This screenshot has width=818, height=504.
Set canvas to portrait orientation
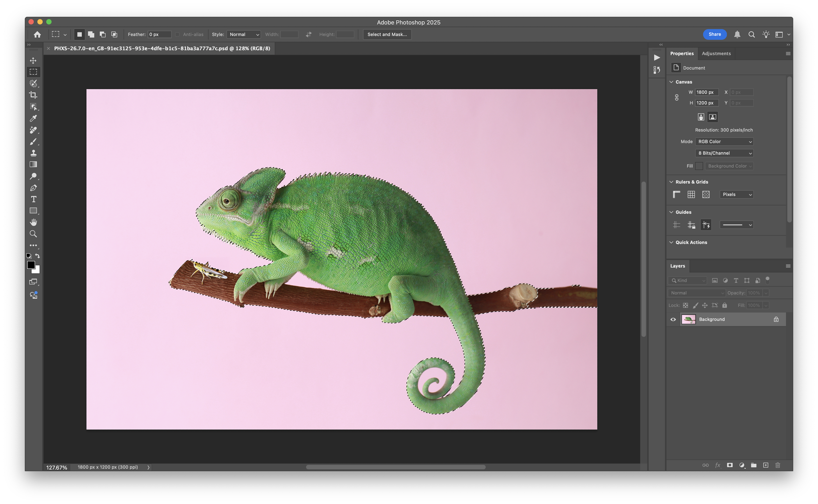[701, 117]
